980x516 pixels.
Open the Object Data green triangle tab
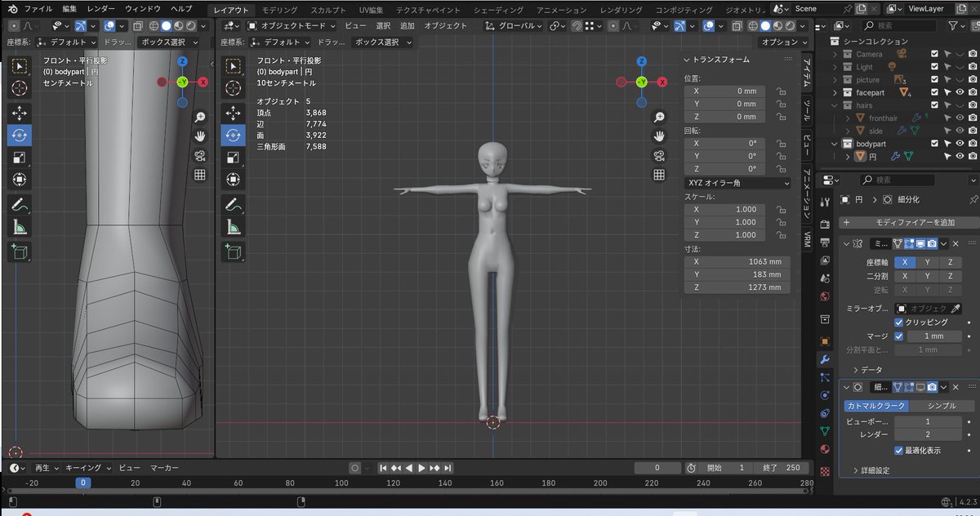coord(825,431)
